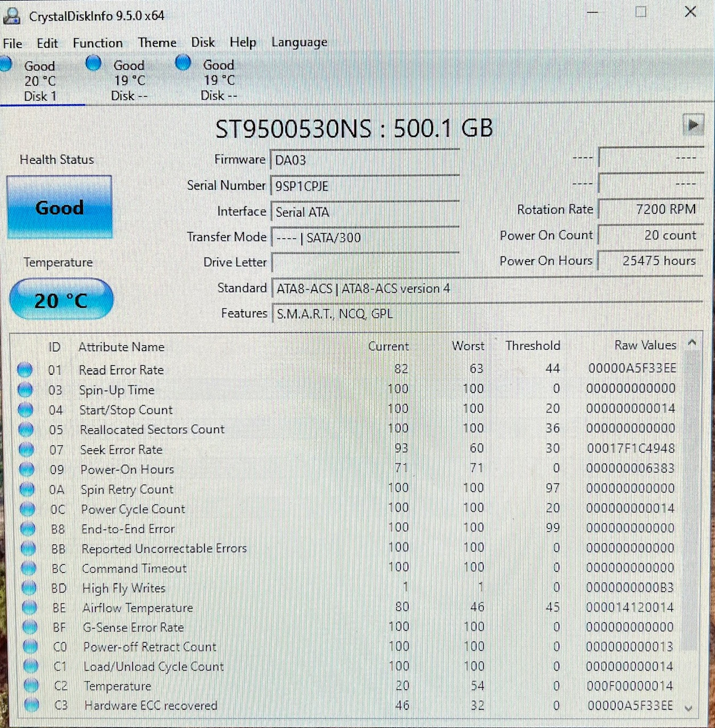This screenshot has width=715, height=728.
Task: Click the Firmware field DA03
Action: tap(365, 160)
